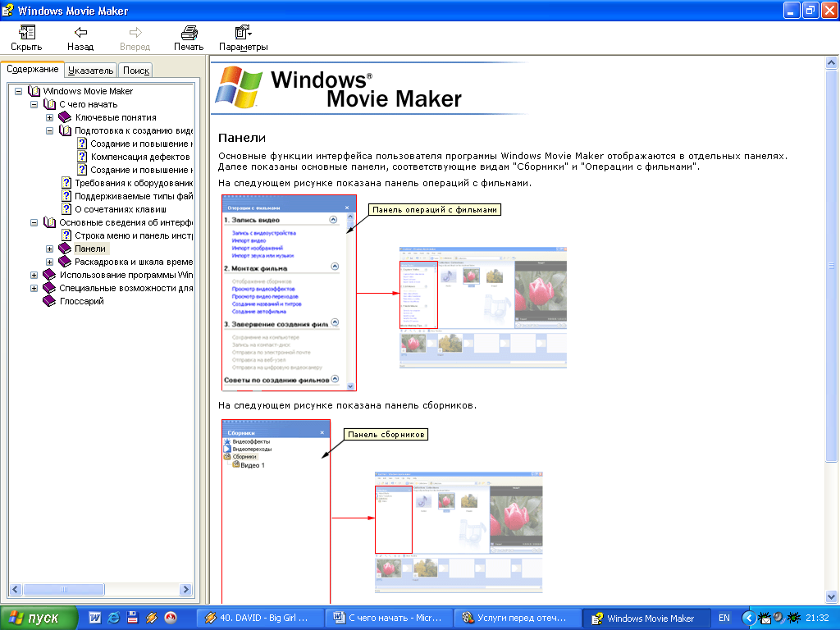
Task: Select the Ключевые понятия topic text
Action: 116,118
